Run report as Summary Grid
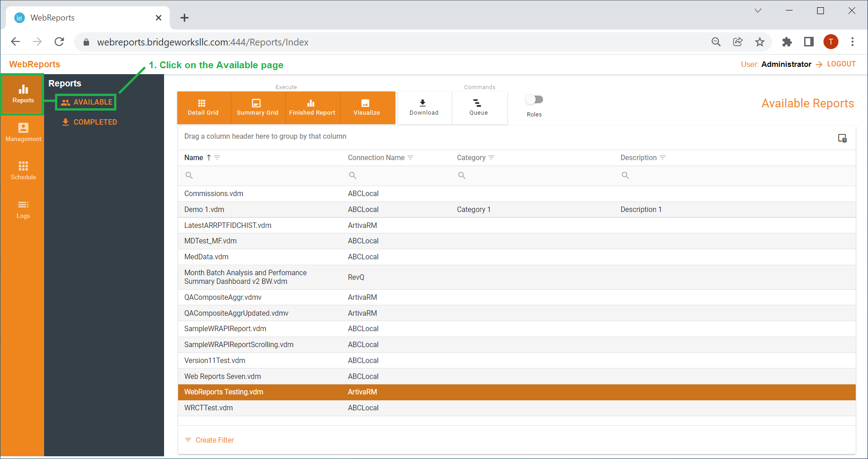 click(x=258, y=107)
